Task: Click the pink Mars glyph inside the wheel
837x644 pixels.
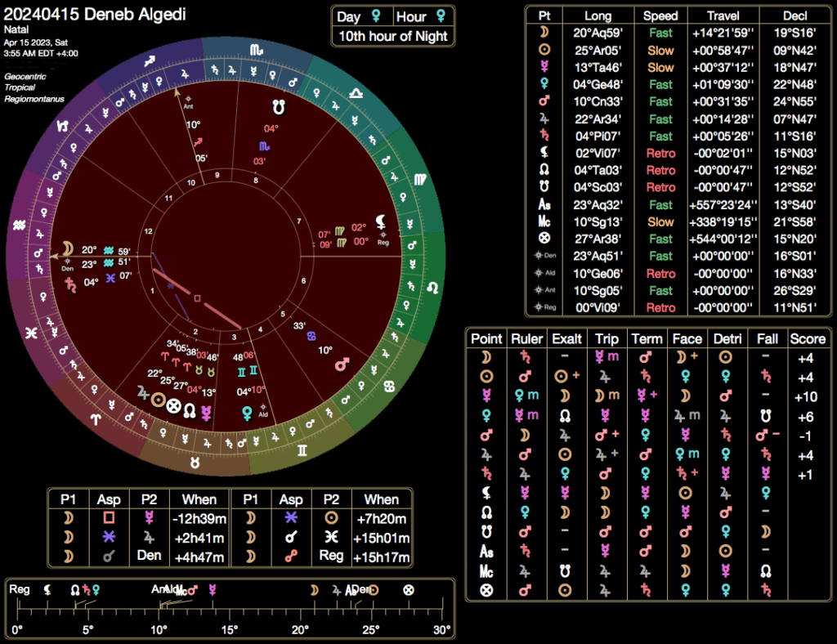Action: (342, 365)
